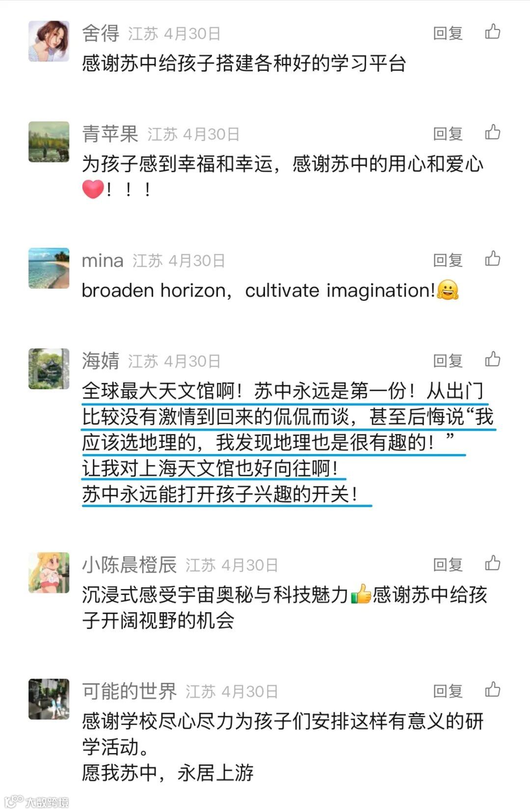Reply to 青苹果's comment
Viewport: 530px width, 812px height.
tap(448, 134)
